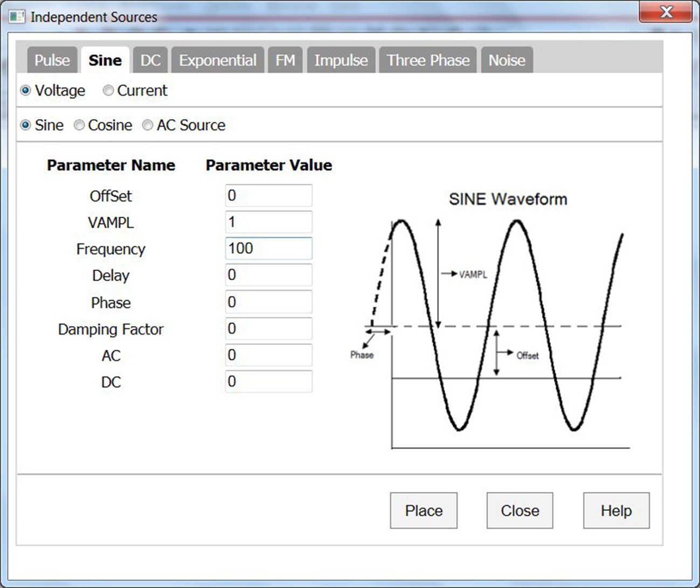Click the Help button
This screenshot has height=588, width=700.
coord(616,510)
